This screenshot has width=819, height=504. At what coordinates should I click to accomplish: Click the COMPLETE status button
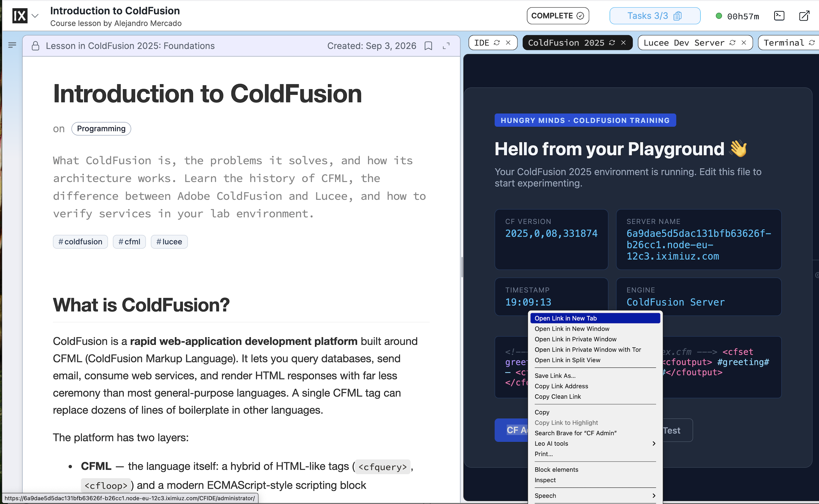coord(558,16)
